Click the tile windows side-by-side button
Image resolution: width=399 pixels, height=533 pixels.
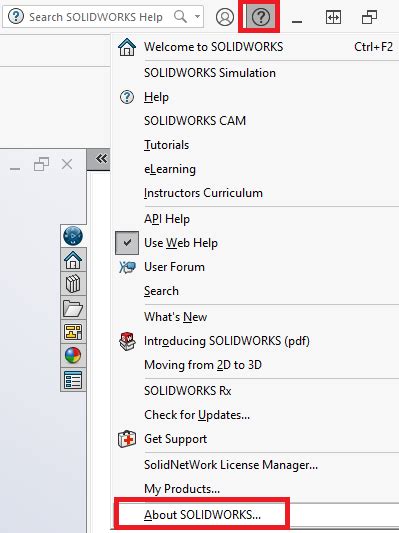tap(333, 17)
